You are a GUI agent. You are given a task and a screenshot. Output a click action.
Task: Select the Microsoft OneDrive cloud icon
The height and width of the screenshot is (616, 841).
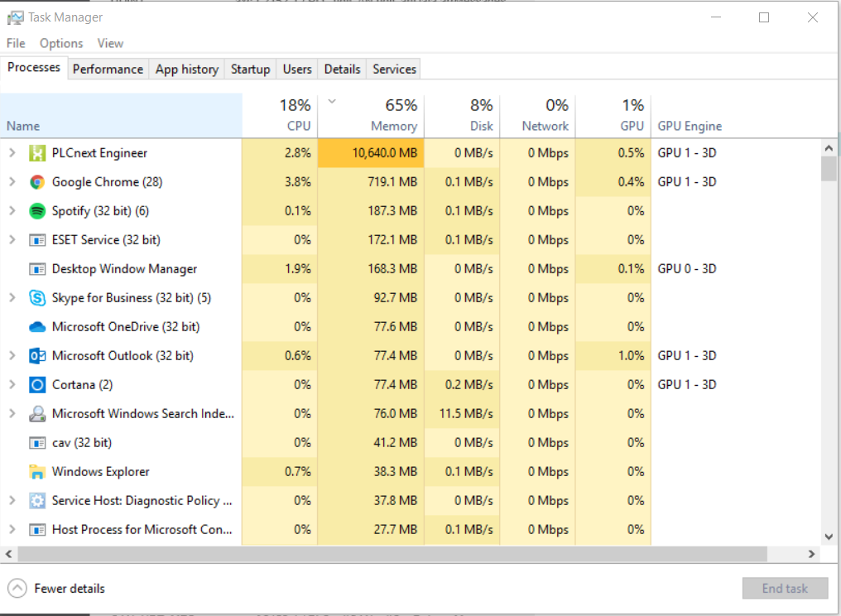pyautogui.click(x=37, y=327)
